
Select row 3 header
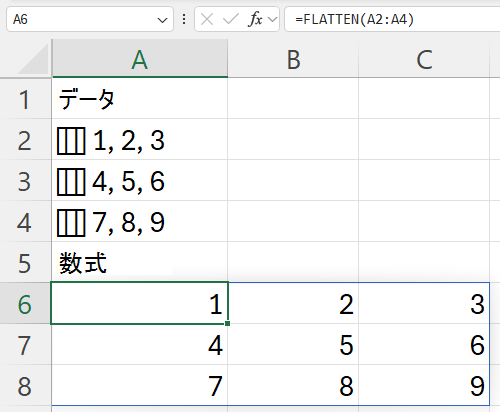(x=25, y=181)
